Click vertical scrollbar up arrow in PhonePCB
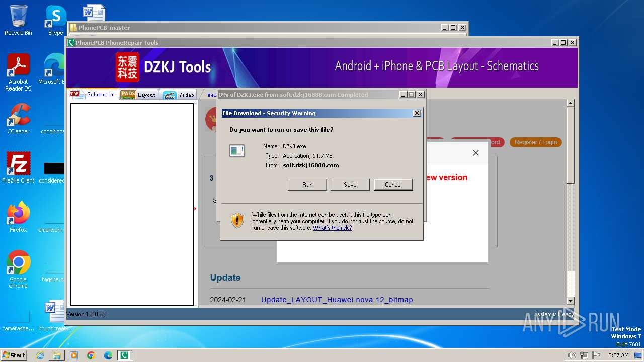This screenshot has height=362, width=644. coord(570,103)
